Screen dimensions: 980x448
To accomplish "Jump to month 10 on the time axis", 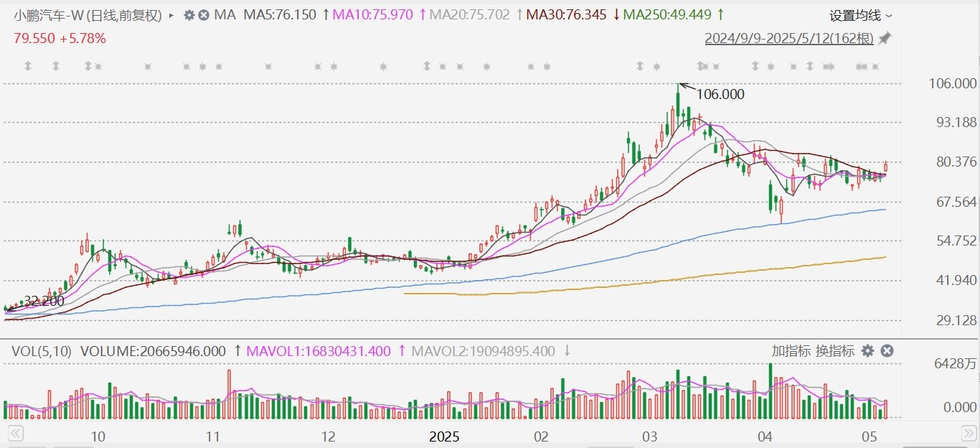I will coord(98,437).
